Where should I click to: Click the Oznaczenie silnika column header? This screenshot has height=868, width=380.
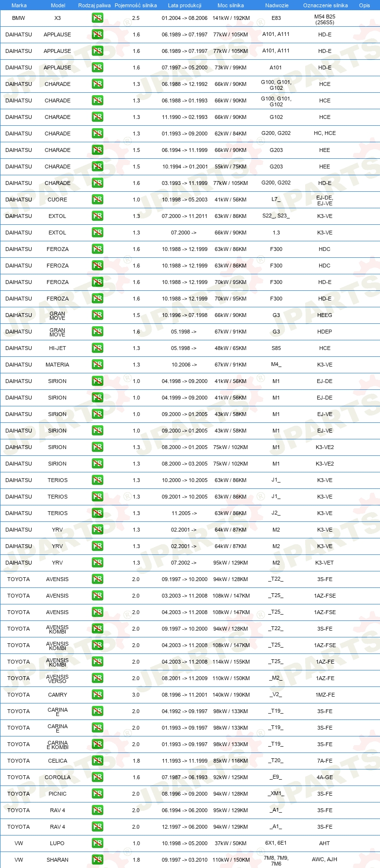coord(326,5)
